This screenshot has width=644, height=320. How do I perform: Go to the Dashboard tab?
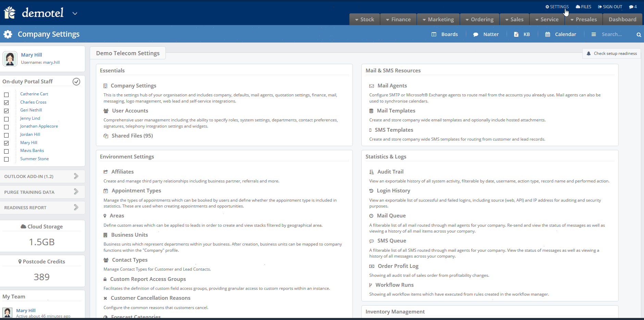coord(622,20)
